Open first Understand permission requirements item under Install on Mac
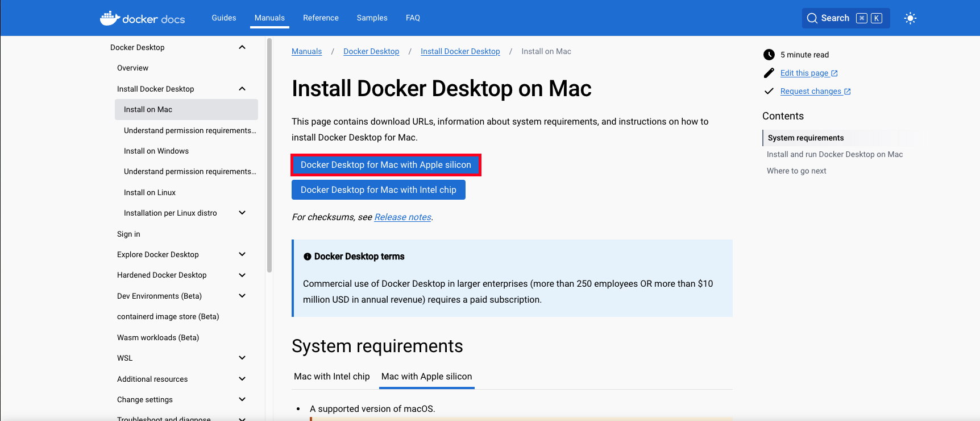980x421 pixels. click(190, 130)
